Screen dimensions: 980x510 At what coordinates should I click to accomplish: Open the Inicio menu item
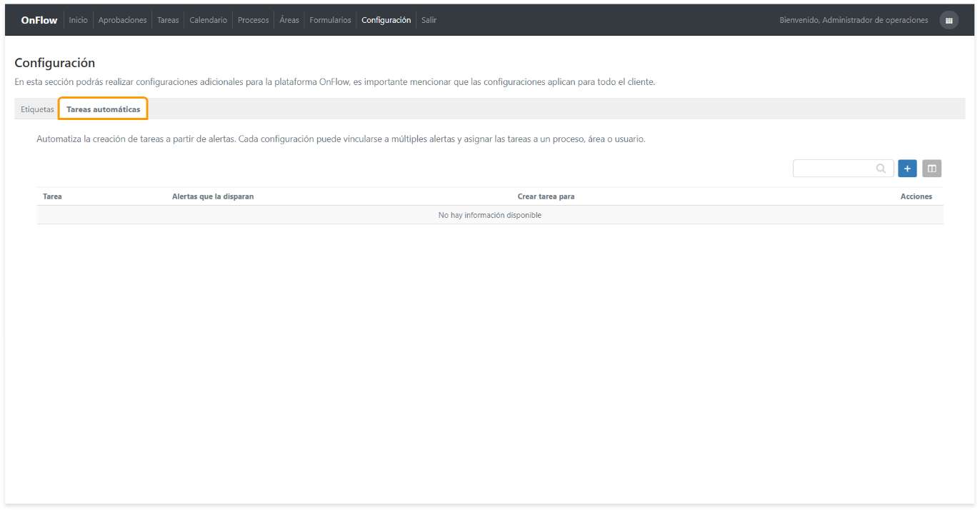point(78,20)
